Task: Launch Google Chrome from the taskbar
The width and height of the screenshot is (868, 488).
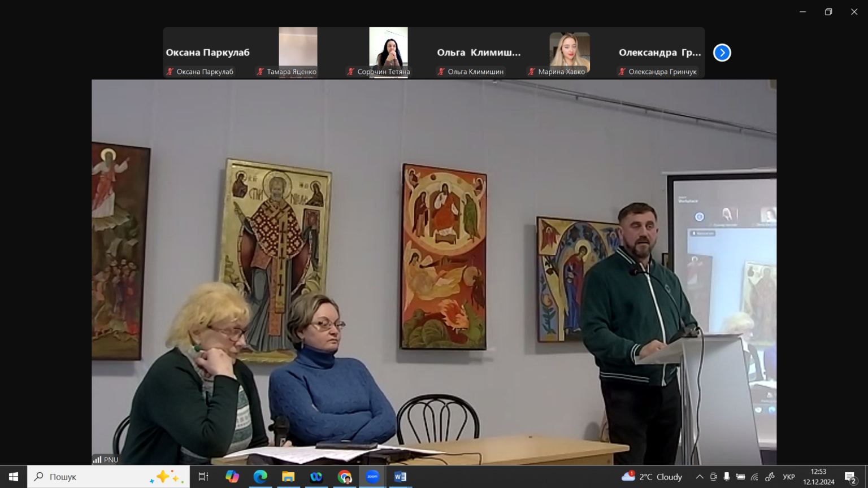Action: tap(344, 477)
